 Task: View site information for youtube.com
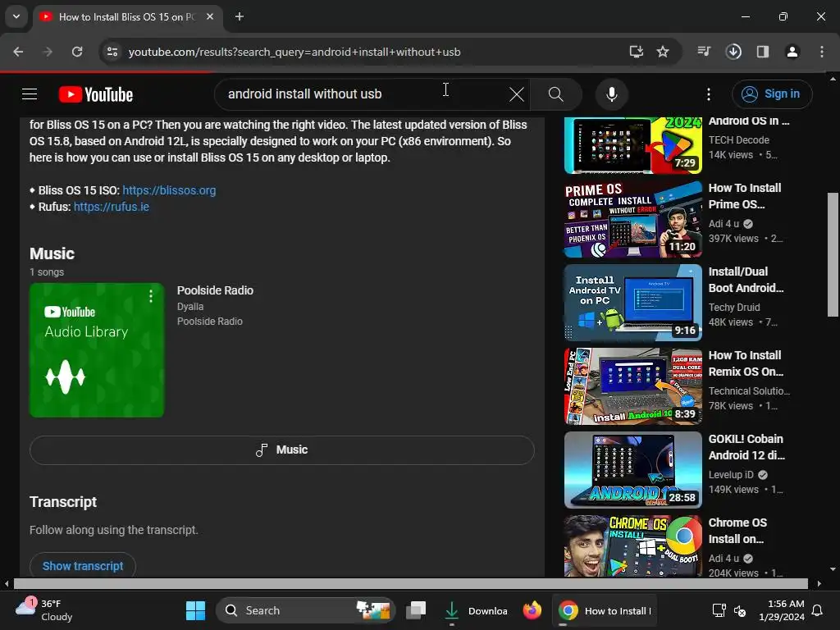112,52
